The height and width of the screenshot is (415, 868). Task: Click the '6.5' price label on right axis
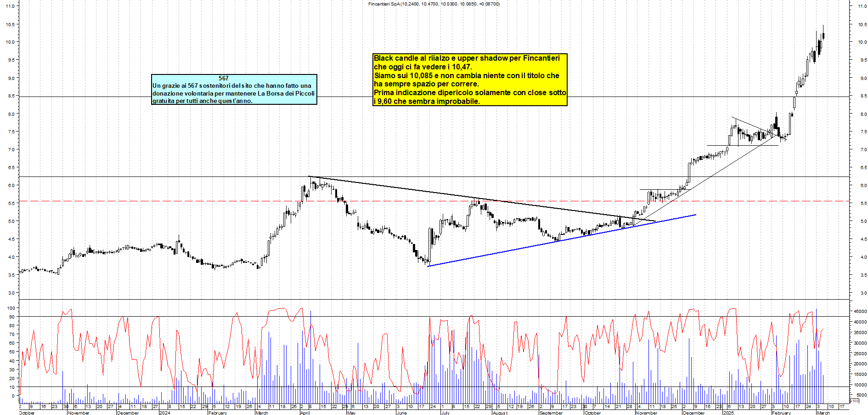pyautogui.click(x=863, y=168)
